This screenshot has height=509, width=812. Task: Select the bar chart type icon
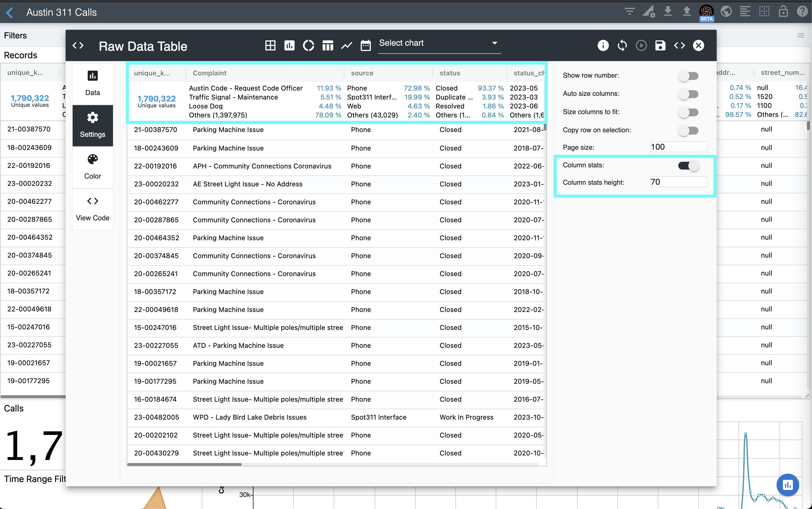coord(289,45)
